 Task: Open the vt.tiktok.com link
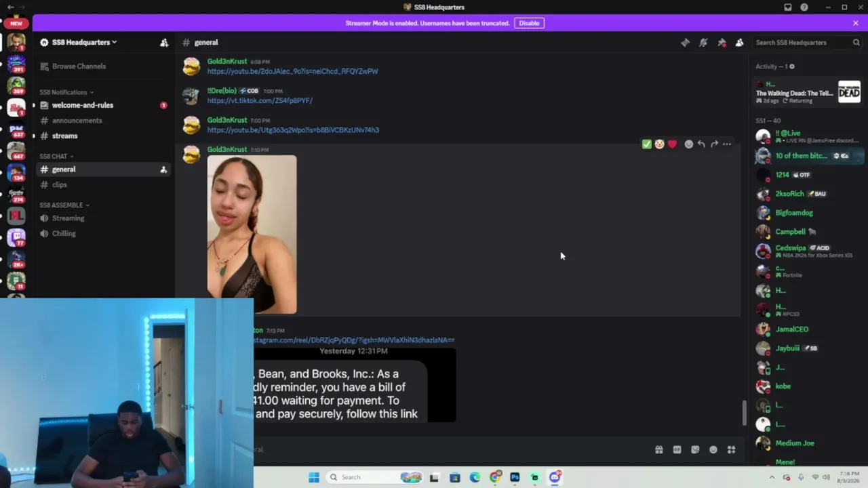point(260,100)
